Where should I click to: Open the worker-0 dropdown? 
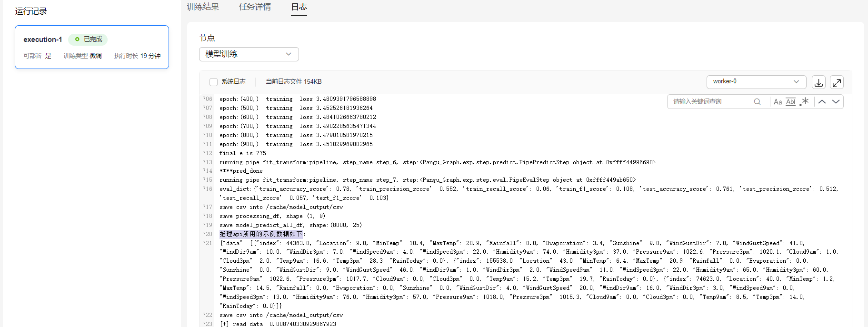point(756,81)
